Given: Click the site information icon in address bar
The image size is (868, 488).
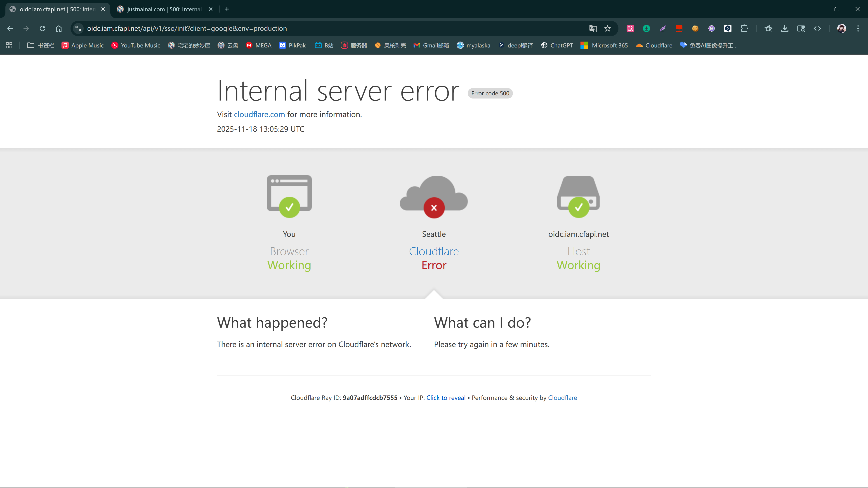Looking at the screenshot, I should (x=78, y=29).
